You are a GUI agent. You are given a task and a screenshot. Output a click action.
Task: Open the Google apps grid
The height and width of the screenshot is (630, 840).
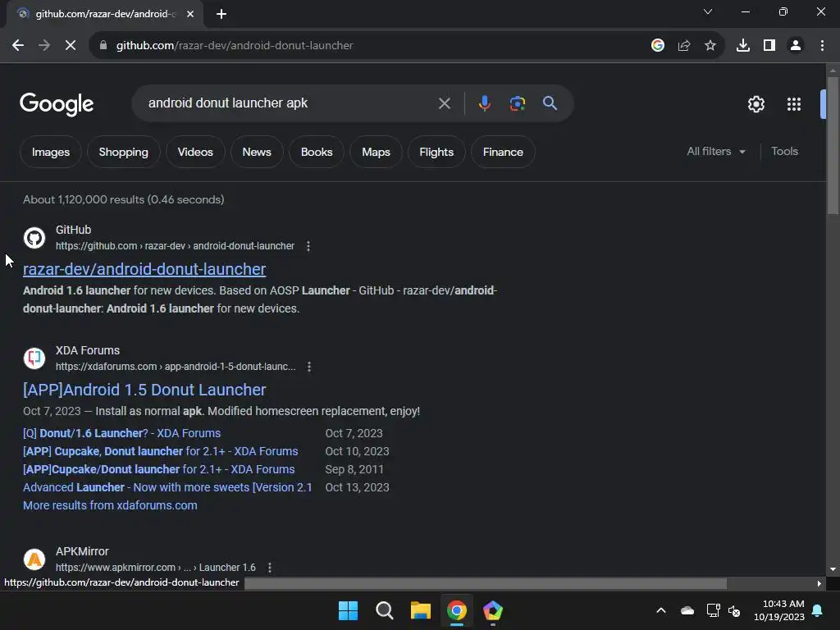pos(794,104)
